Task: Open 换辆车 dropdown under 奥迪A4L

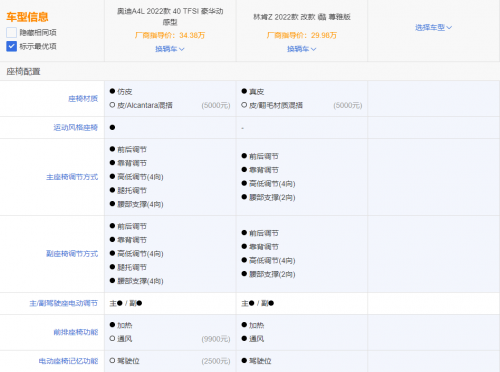Action: (x=170, y=49)
